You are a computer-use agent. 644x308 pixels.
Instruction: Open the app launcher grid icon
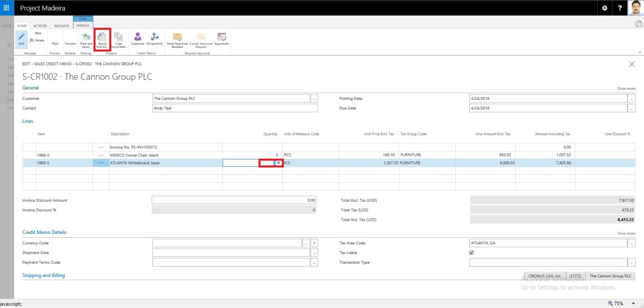(x=7, y=8)
